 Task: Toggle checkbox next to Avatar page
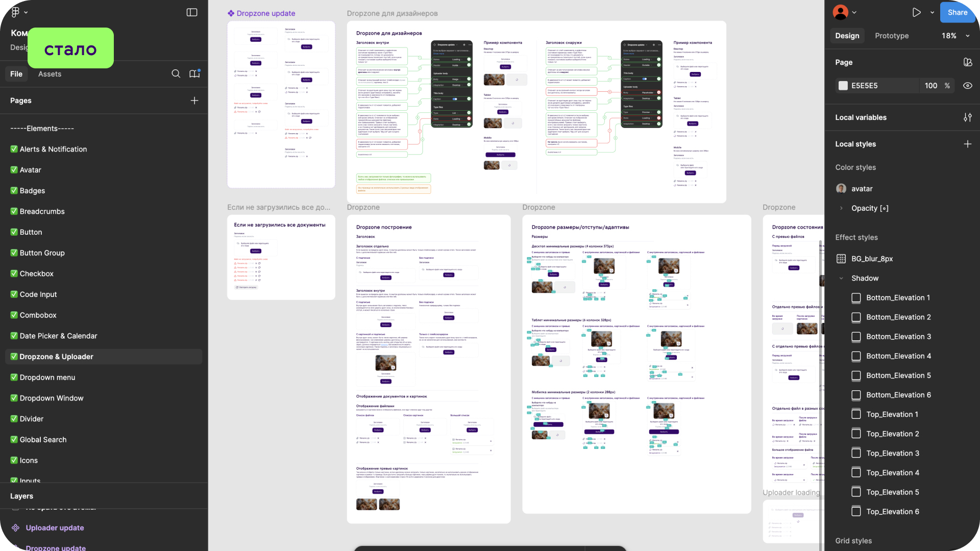pyautogui.click(x=13, y=169)
